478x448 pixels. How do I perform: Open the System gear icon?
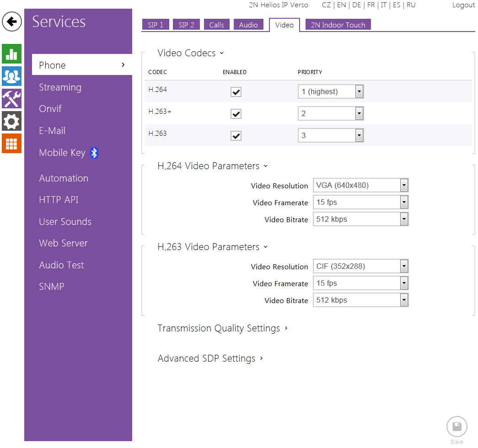(x=11, y=121)
